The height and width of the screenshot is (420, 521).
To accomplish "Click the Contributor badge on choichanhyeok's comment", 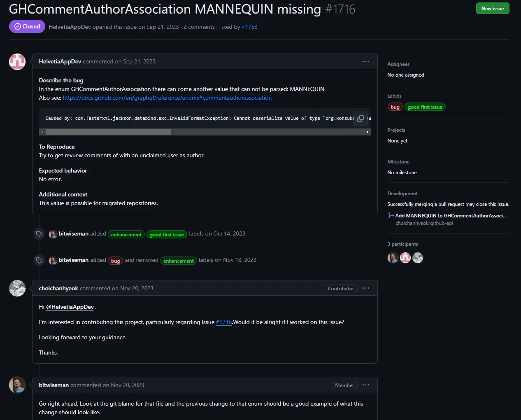I will (x=341, y=288).
